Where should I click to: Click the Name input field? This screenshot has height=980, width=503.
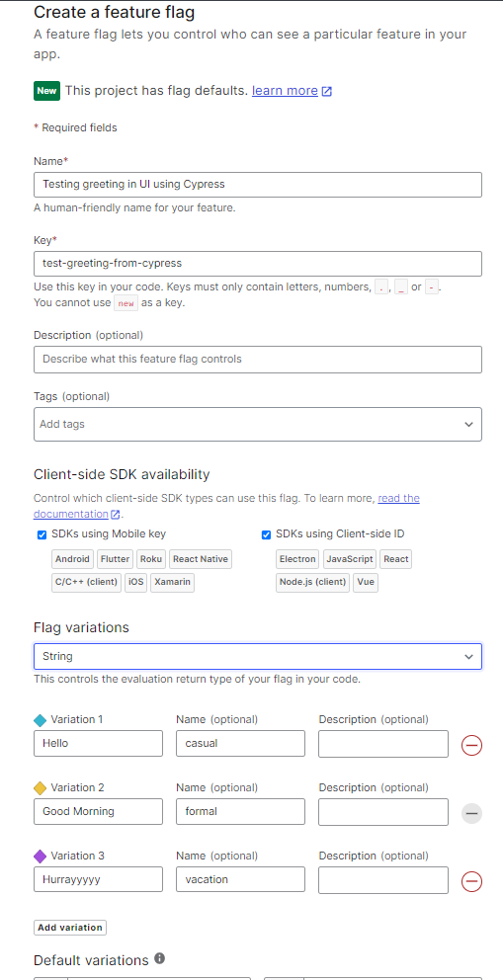point(258,185)
